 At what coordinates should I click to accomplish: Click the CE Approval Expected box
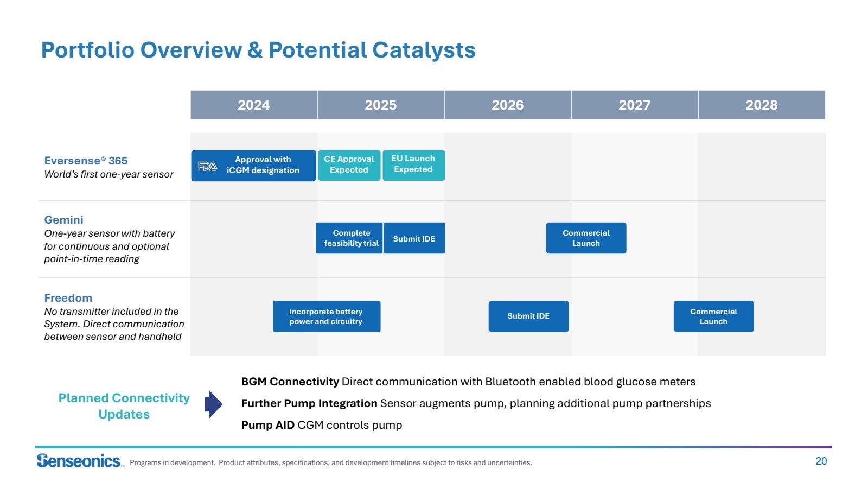click(349, 165)
